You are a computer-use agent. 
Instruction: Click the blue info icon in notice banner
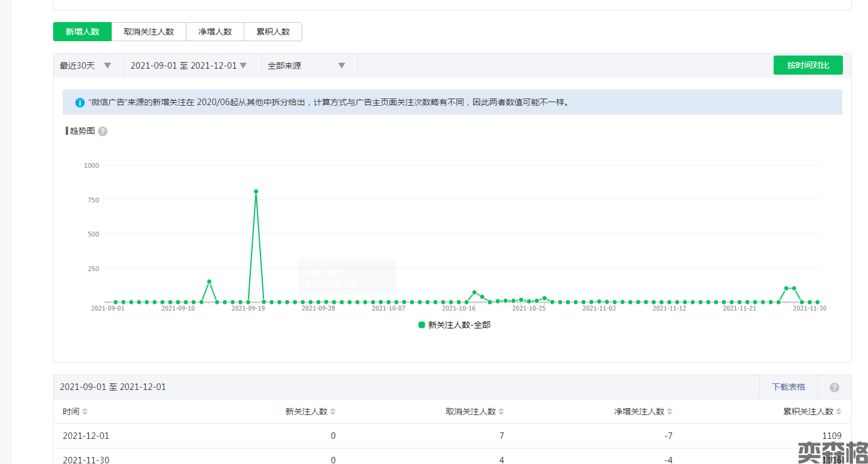coord(80,103)
